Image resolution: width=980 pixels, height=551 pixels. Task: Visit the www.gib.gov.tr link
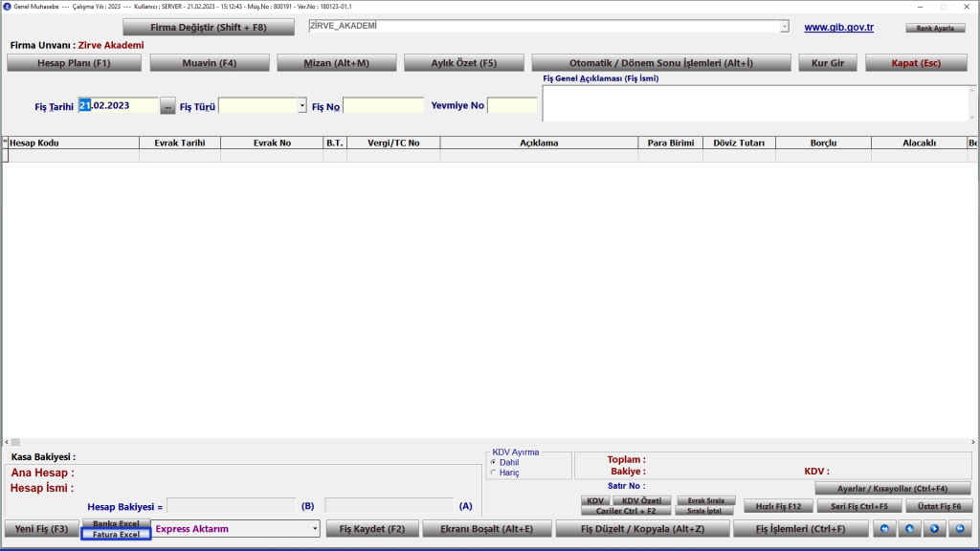[x=838, y=27]
